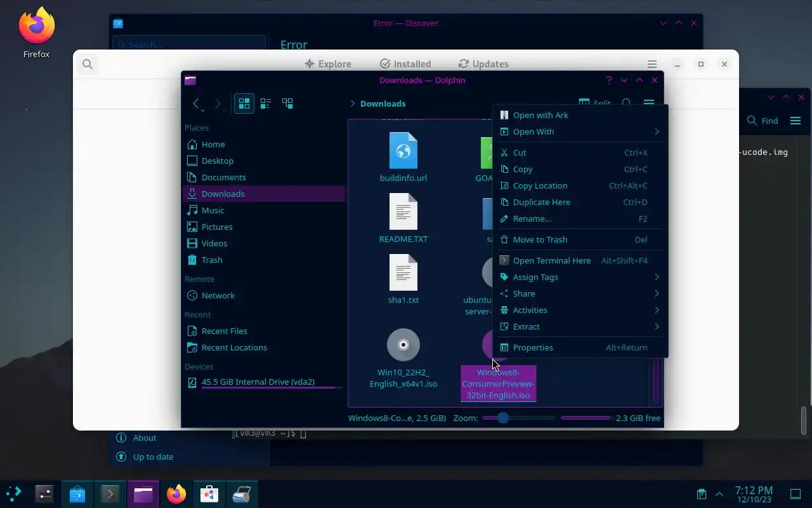Select sha1.txt file icon
The width and height of the screenshot is (812, 508).
tap(403, 272)
